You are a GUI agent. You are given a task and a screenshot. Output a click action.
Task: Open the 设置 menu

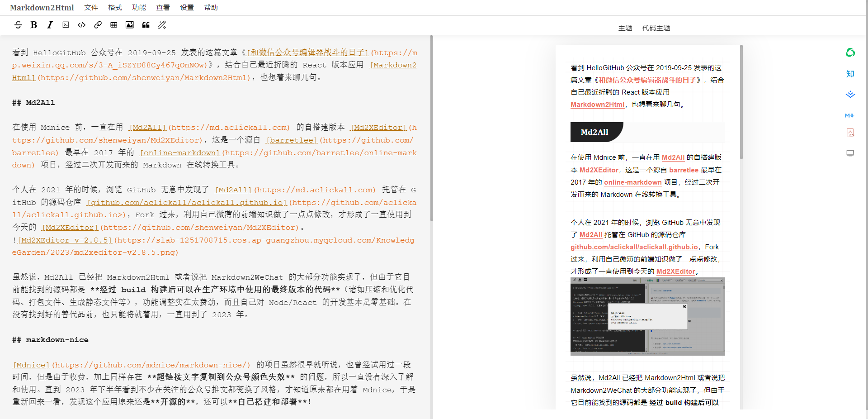pos(187,8)
